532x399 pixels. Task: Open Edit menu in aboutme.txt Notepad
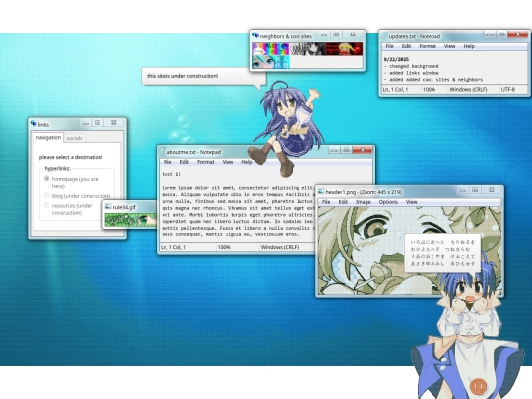(184, 162)
